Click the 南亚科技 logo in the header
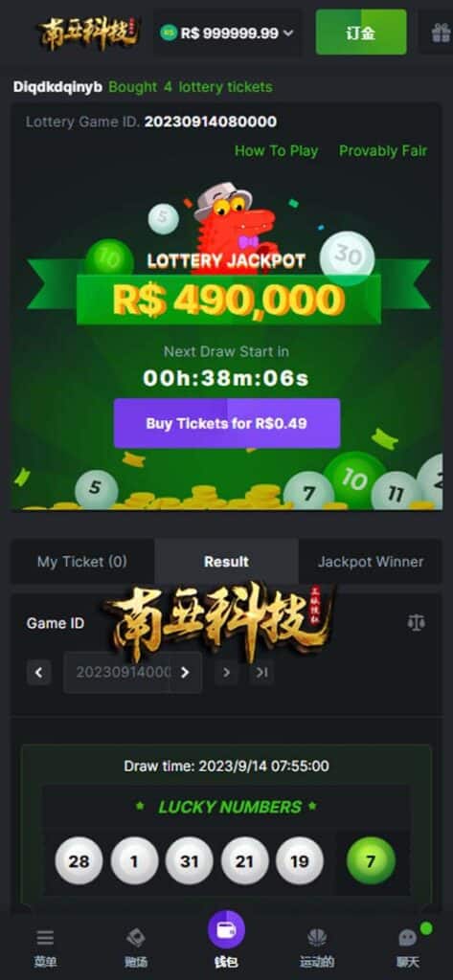This screenshot has width=453, height=980. pos(89,33)
